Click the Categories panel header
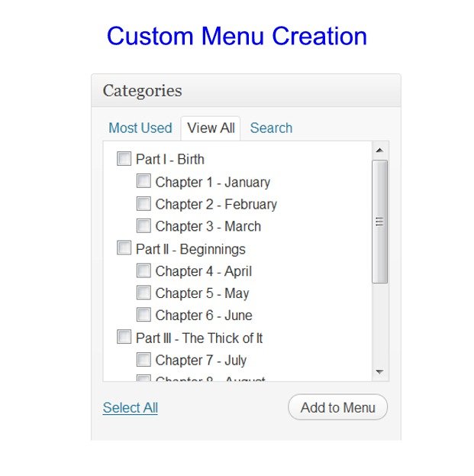 point(246,90)
